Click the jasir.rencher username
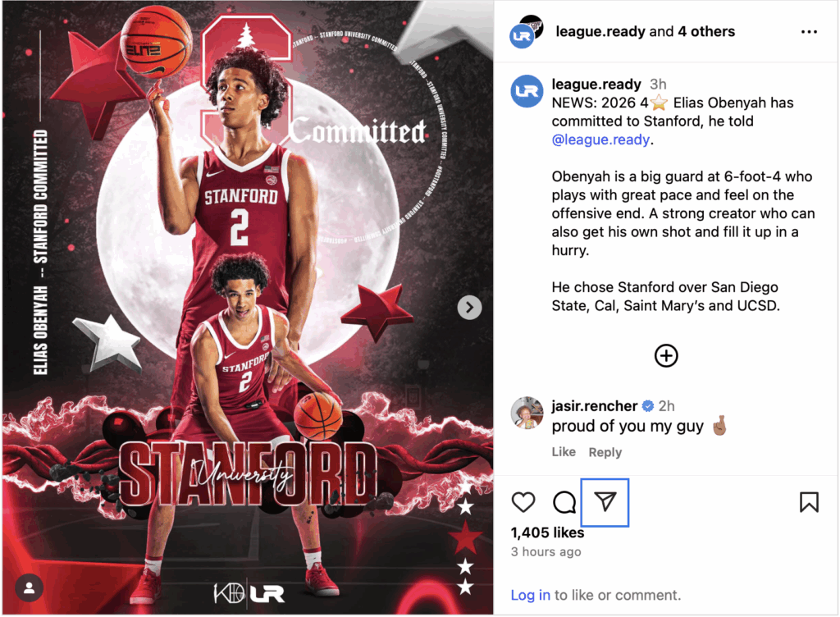The width and height of the screenshot is (840, 617). point(594,406)
